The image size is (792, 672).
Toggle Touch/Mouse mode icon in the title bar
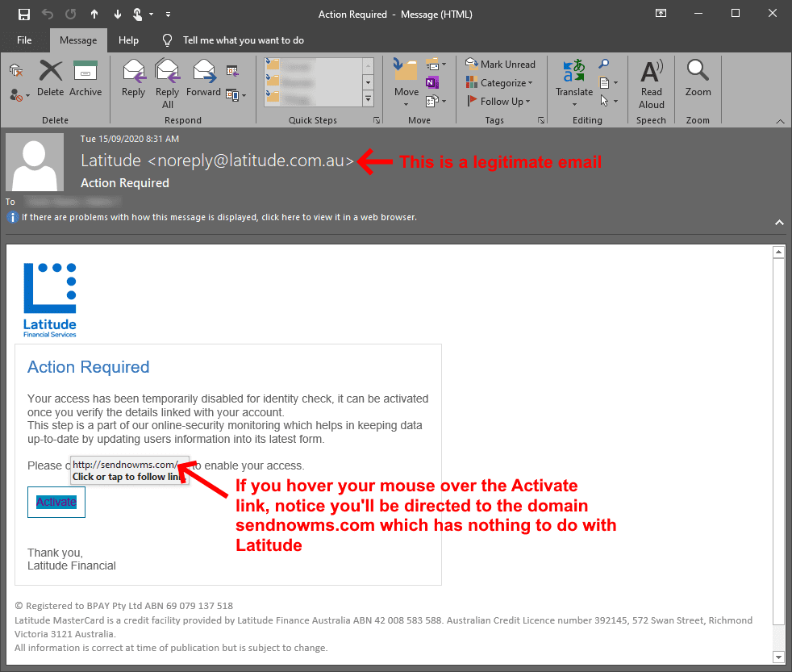pos(137,15)
